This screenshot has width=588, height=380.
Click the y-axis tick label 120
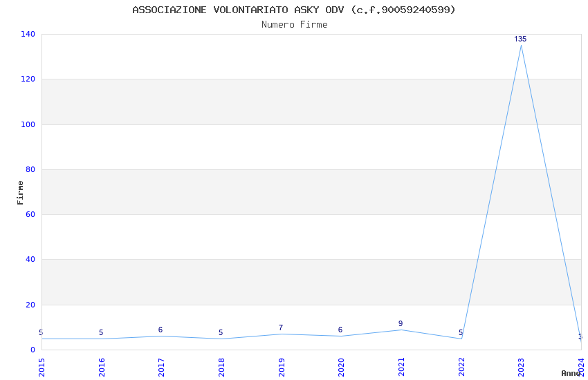point(28,79)
